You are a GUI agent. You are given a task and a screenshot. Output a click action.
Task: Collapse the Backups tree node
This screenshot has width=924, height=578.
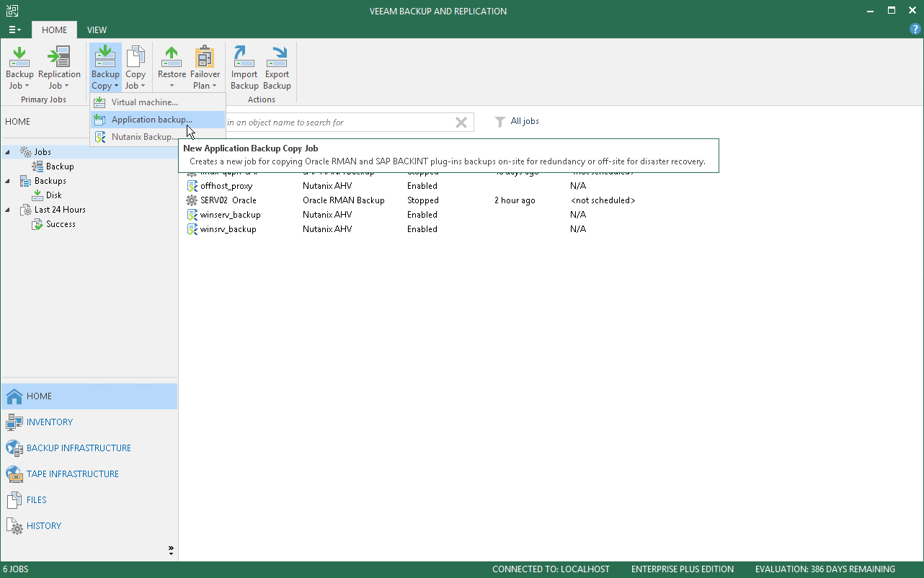coord(8,180)
